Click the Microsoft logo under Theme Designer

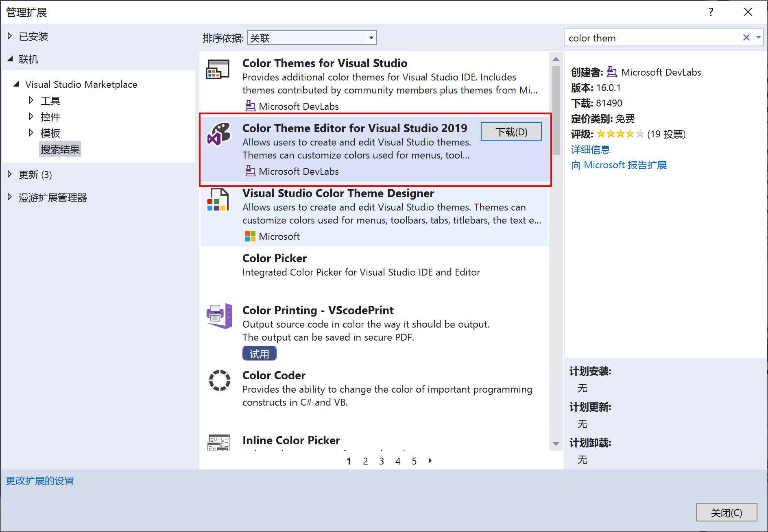250,236
